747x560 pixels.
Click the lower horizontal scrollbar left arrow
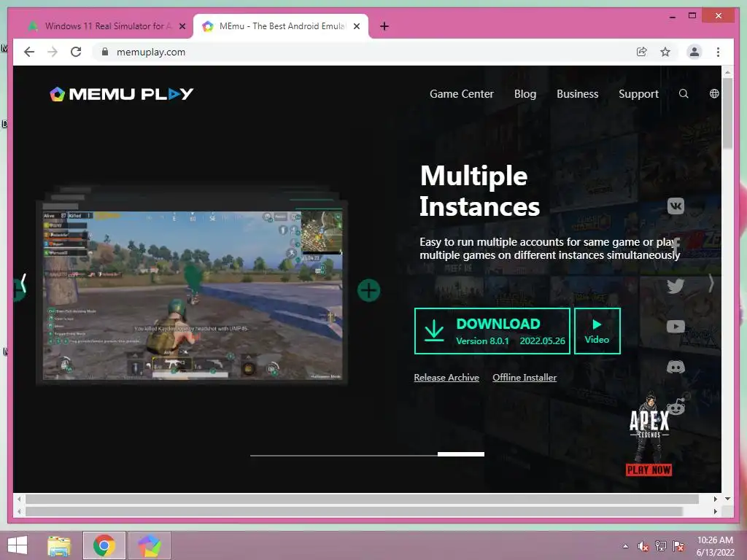(x=19, y=511)
